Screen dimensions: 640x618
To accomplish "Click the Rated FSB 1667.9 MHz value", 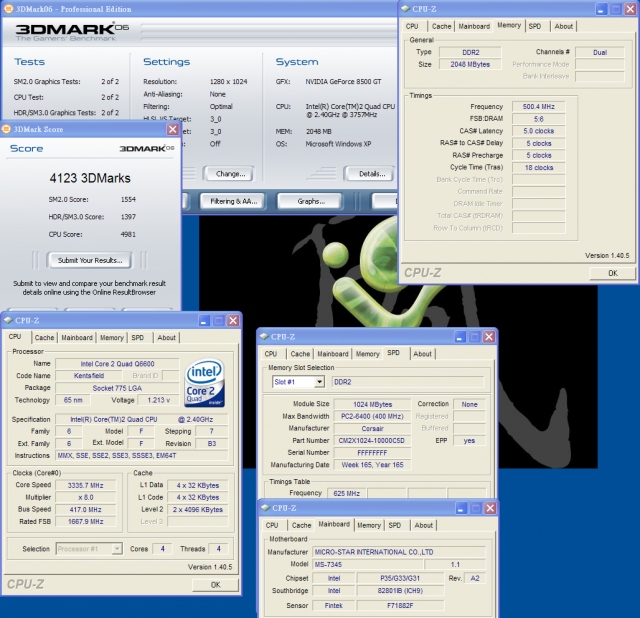I will (85, 521).
